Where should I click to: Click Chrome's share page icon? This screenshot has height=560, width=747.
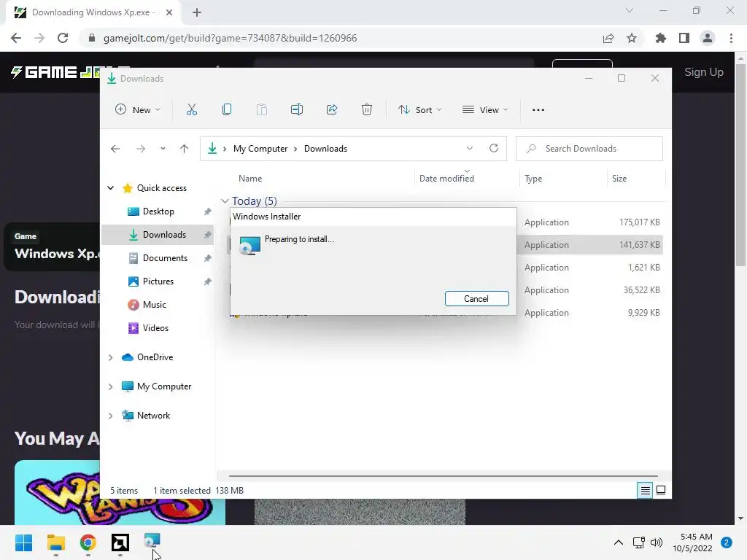tap(608, 38)
